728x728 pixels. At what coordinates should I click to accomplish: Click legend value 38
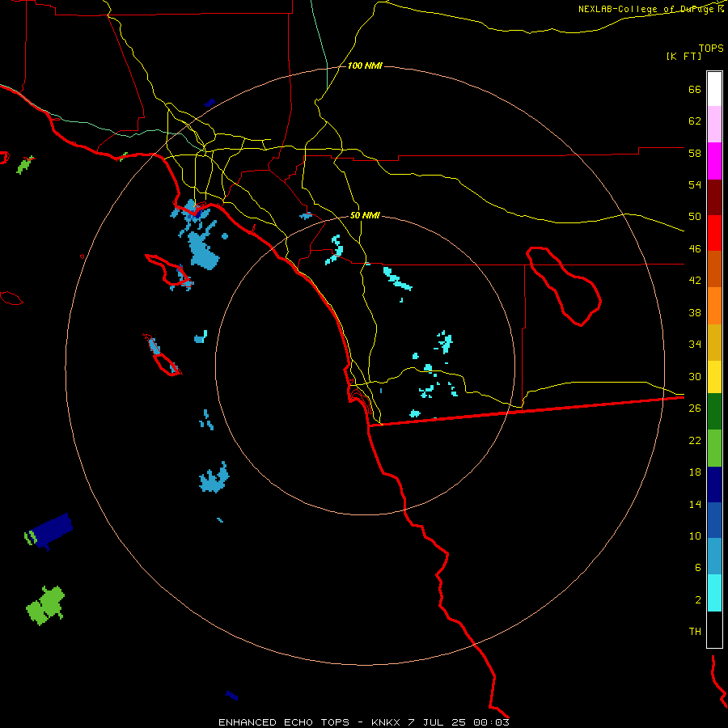(695, 312)
